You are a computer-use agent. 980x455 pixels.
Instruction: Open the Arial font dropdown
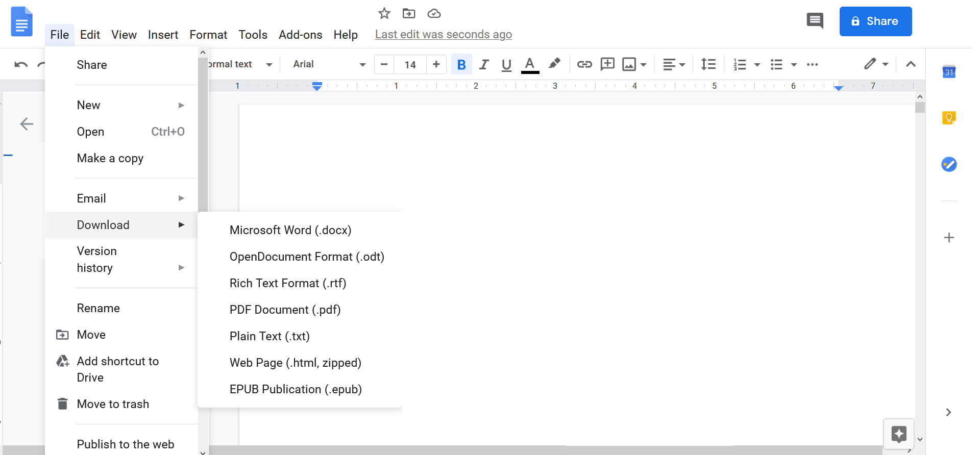tap(329, 64)
